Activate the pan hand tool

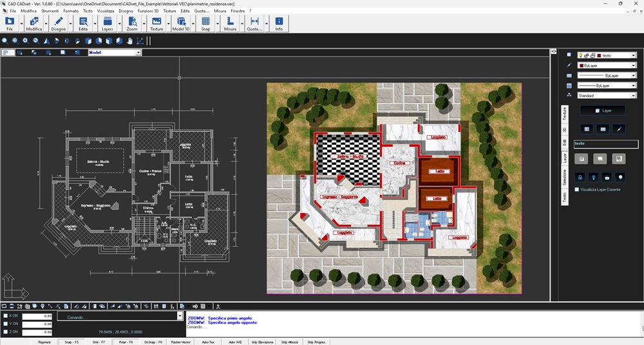coord(129,41)
